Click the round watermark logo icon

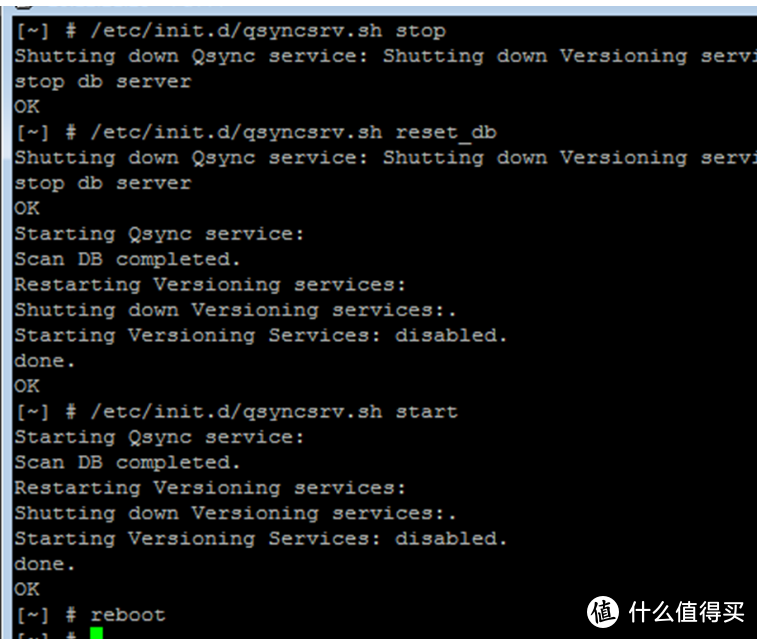click(x=604, y=611)
